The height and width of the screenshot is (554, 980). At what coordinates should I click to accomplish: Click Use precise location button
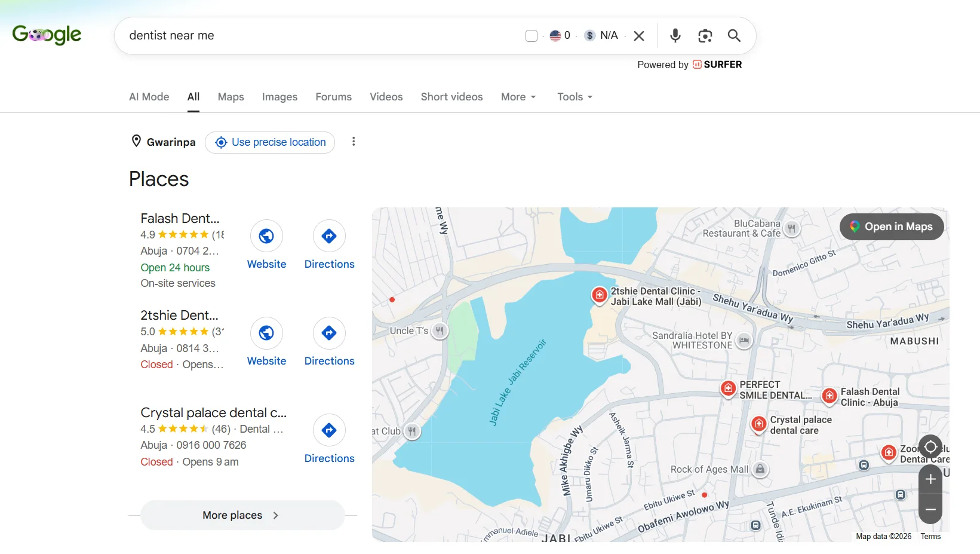[270, 142]
